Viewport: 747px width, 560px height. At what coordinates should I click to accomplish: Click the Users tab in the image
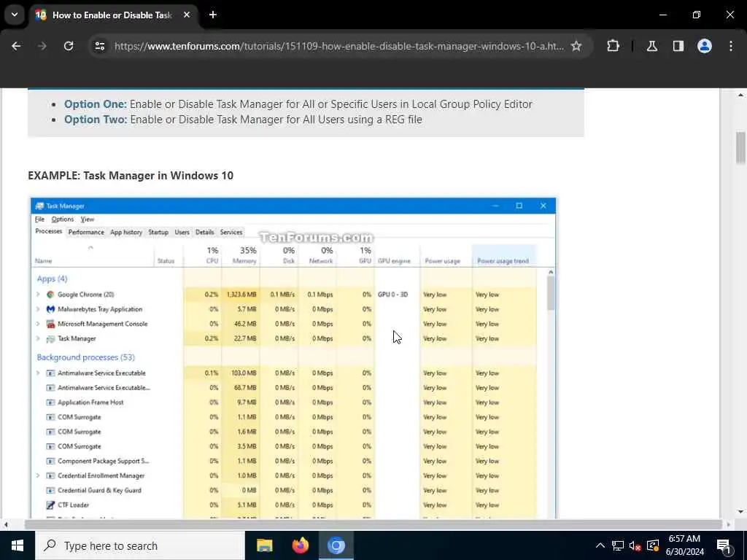pos(182,232)
